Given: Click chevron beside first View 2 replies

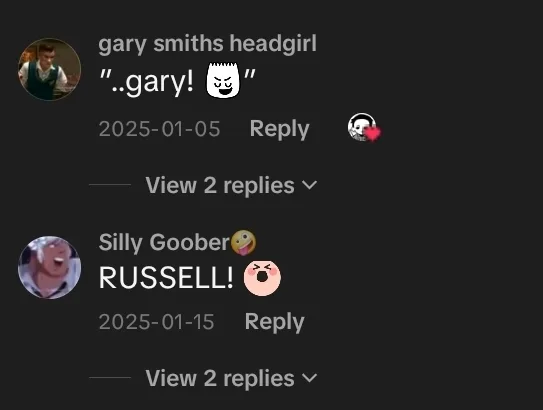Looking at the screenshot, I should point(309,185).
